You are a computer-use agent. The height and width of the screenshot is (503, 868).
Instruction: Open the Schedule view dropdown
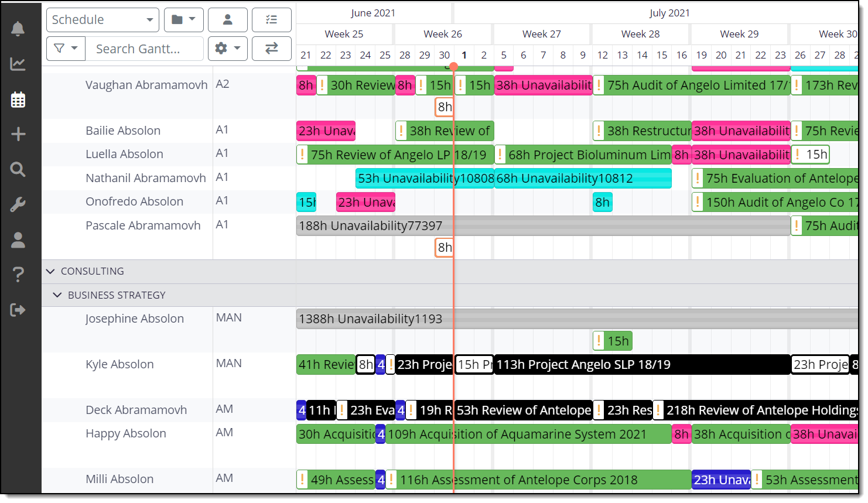tap(102, 20)
